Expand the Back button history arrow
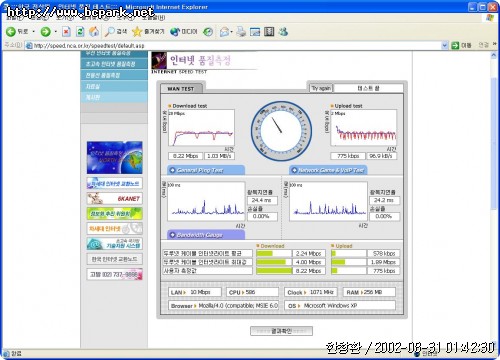 click(34, 32)
